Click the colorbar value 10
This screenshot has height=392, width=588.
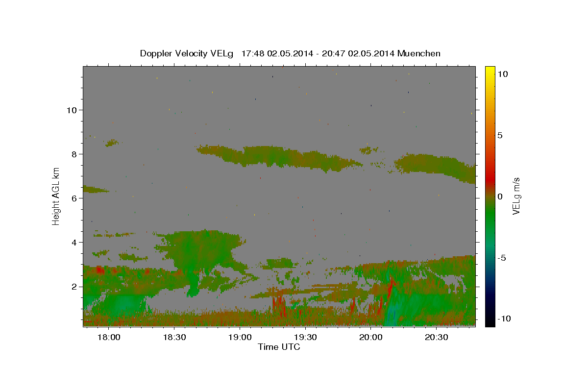pyautogui.click(x=502, y=73)
